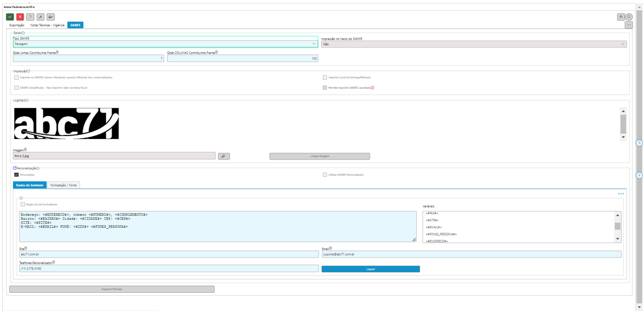644x314 pixels.
Task: Open the wrench tools button
Action: pos(40,17)
